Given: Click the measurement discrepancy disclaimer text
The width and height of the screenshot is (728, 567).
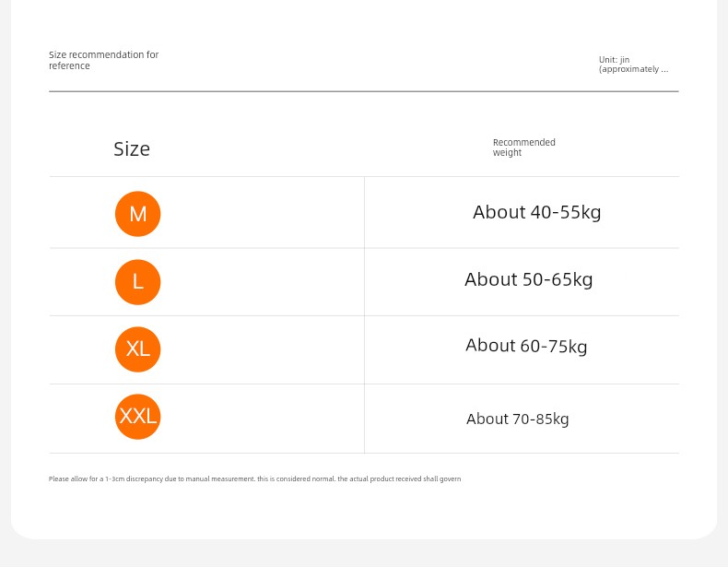Looking at the screenshot, I should pyautogui.click(x=255, y=478).
